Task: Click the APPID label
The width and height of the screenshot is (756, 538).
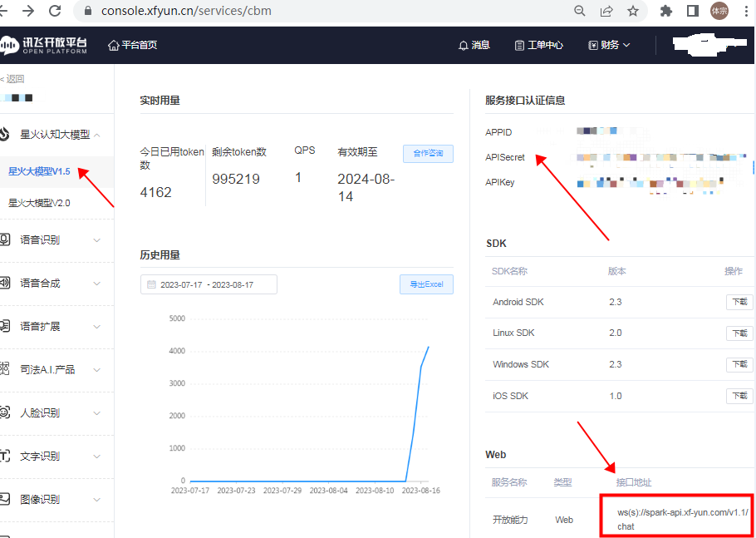Action: [x=498, y=132]
